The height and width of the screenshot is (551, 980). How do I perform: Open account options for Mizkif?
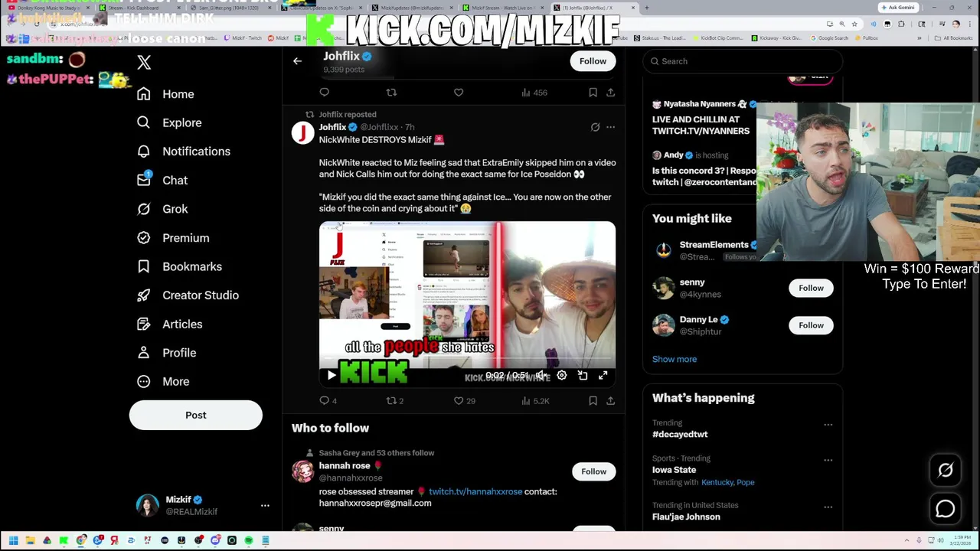[265, 505]
